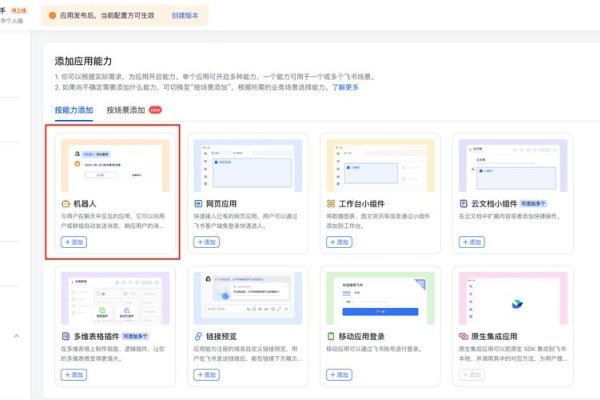
Task: Click the 移动应用登录 preview thumbnail
Action: tap(380, 298)
